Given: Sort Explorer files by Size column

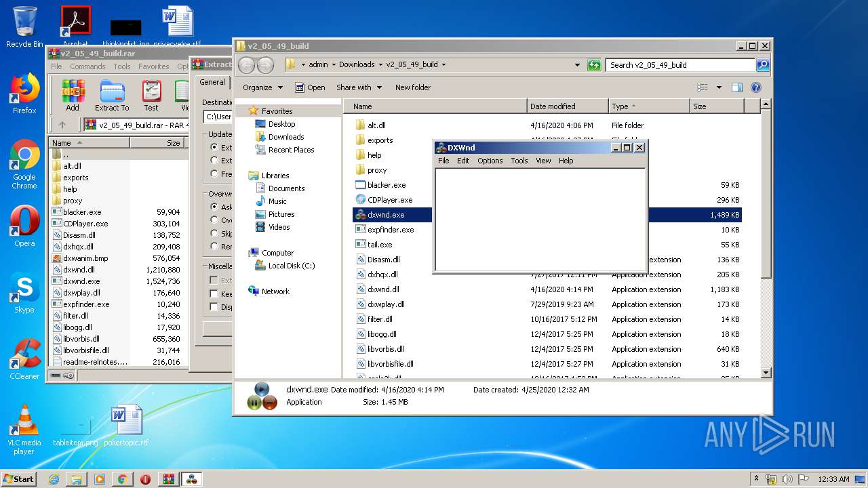Looking at the screenshot, I should tap(717, 106).
